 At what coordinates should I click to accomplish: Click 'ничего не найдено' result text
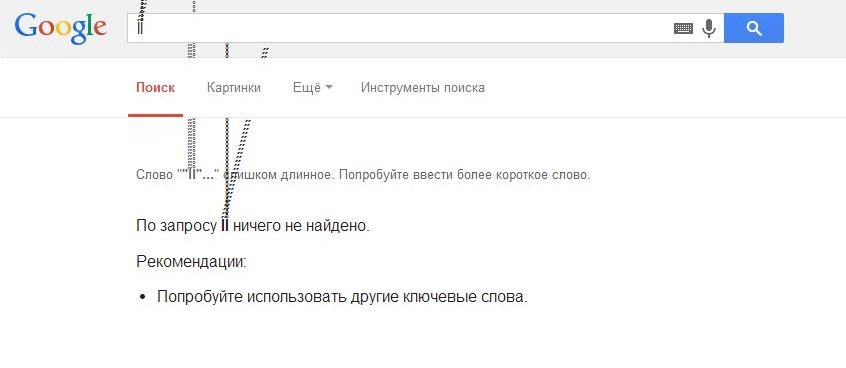(301, 226)
